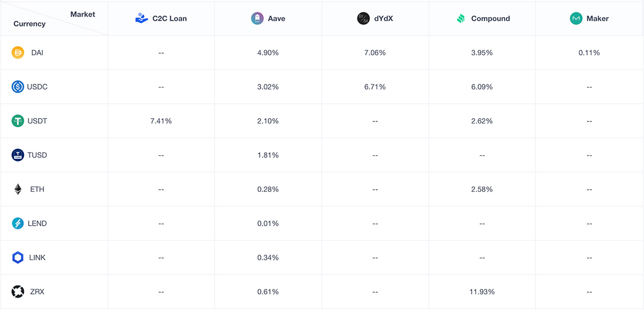The image size is (644, 310).
Task: Click the DAI coin icon
Action: click(18, 53)
